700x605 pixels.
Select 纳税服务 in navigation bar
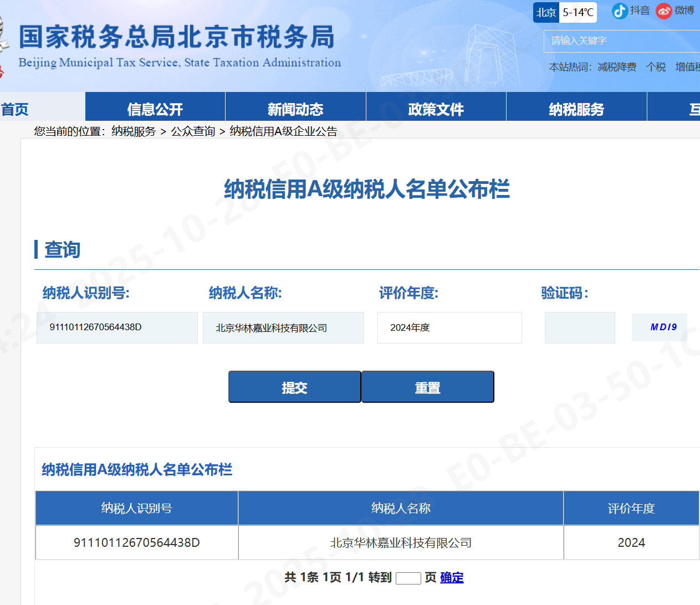coord(576,109)
